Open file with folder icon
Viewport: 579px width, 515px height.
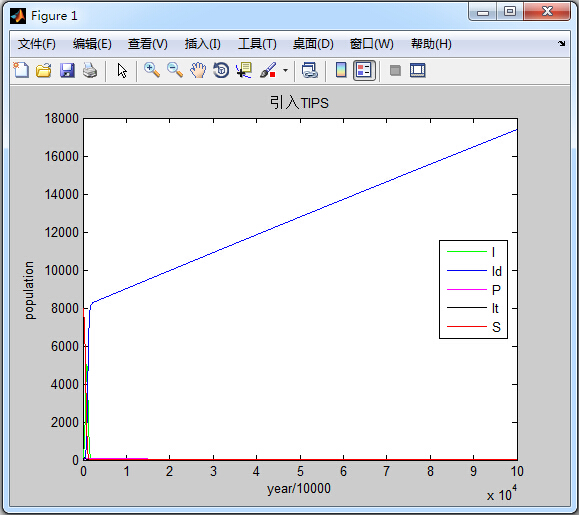(44, 70)
